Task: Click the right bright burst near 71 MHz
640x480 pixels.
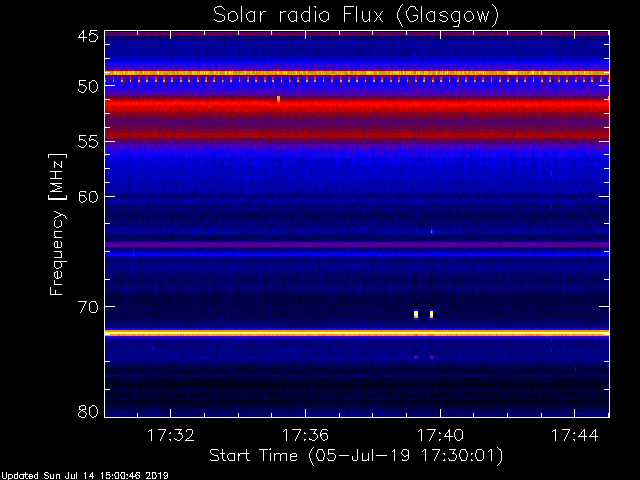Action: (431, 314)
